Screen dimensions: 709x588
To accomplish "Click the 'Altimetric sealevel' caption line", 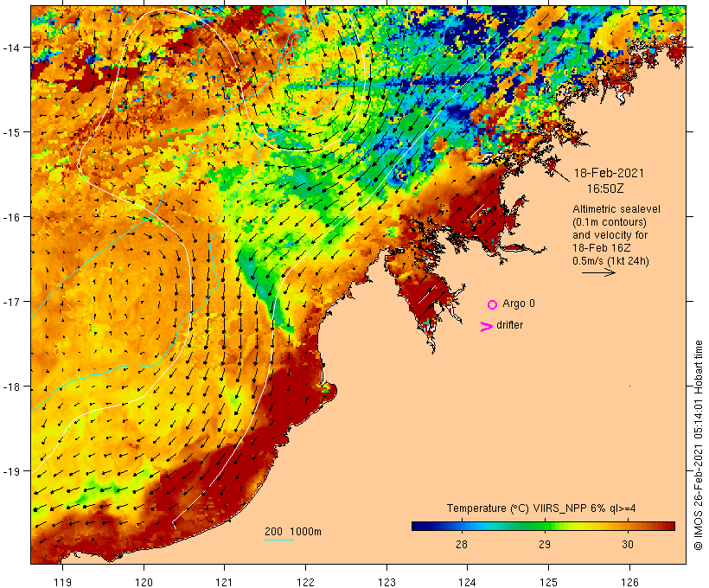I will pyautogui.click(x=616, y=209).
